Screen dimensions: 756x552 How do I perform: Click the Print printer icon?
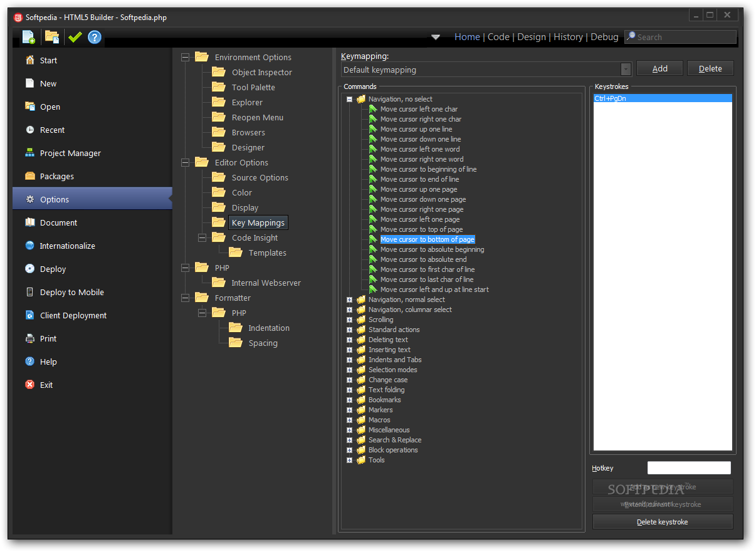pos(29,338)
